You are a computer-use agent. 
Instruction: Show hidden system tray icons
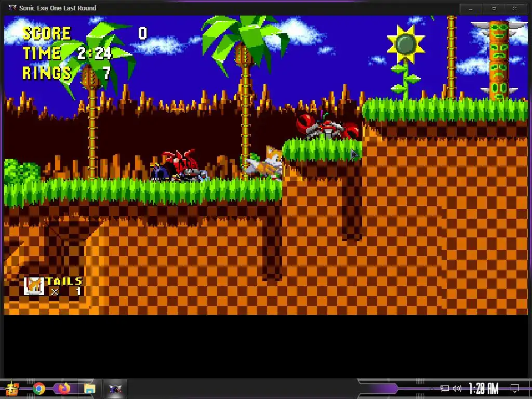(432, 389)
